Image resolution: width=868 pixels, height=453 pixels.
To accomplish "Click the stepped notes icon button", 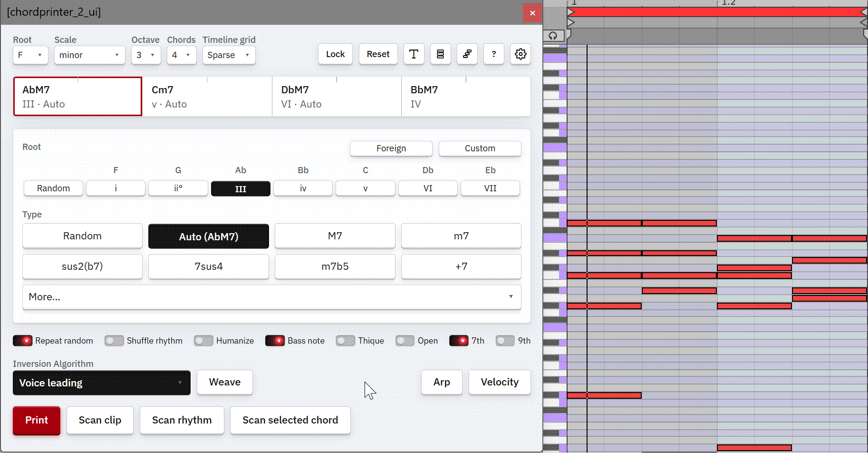I will pyautogui.click(x=467, y=54).
